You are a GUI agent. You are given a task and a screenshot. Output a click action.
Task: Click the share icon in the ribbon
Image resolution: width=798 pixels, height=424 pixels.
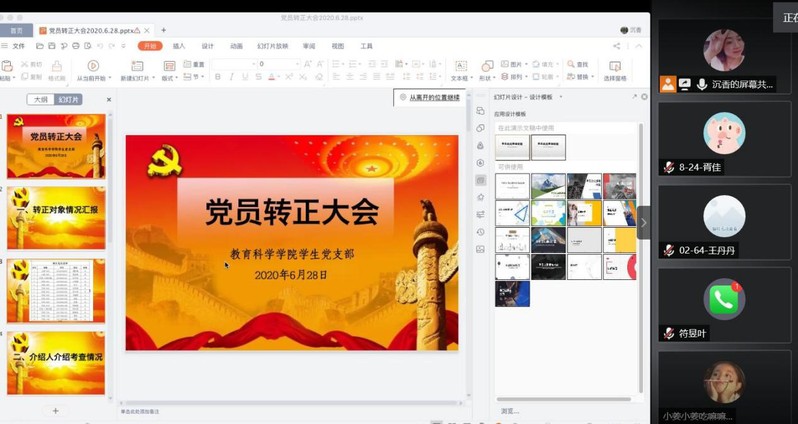tap(617, 46)
